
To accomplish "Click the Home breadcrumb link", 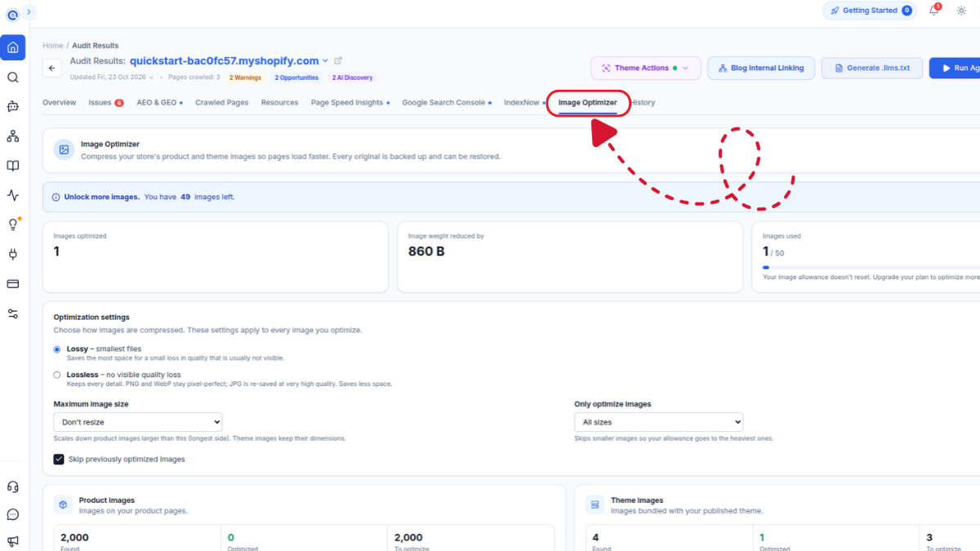I will point(52,46).
